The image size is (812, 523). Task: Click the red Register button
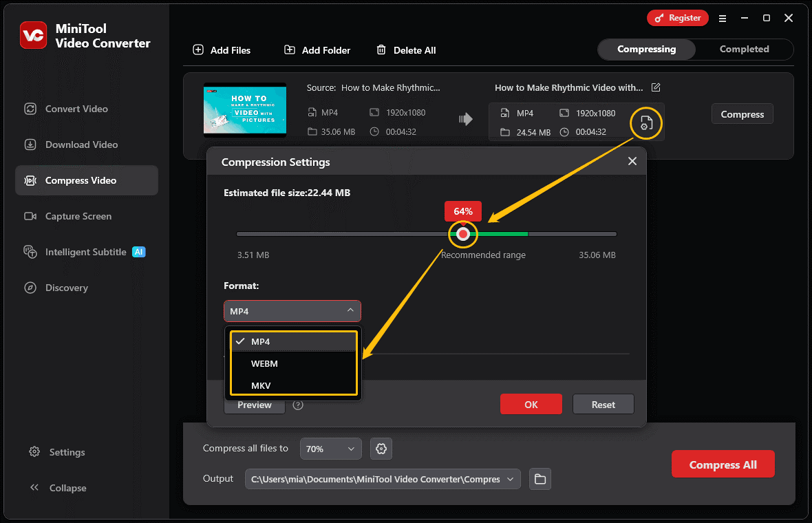coord(677,18)
